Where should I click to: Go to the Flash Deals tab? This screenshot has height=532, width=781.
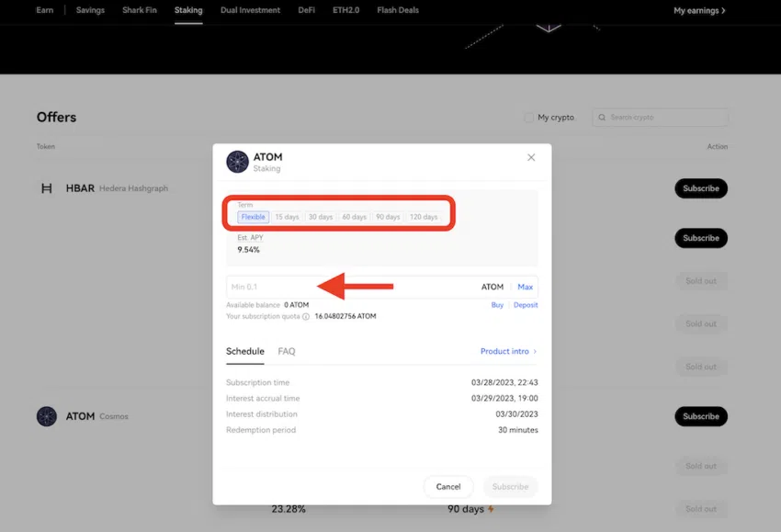(x=398, y=10)
